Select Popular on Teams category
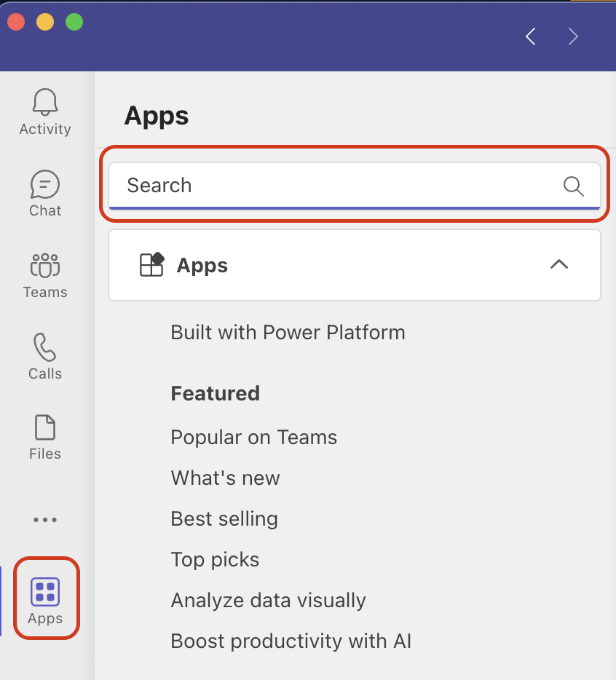This screenshot has height=680, width=616. tap(254, 437)
